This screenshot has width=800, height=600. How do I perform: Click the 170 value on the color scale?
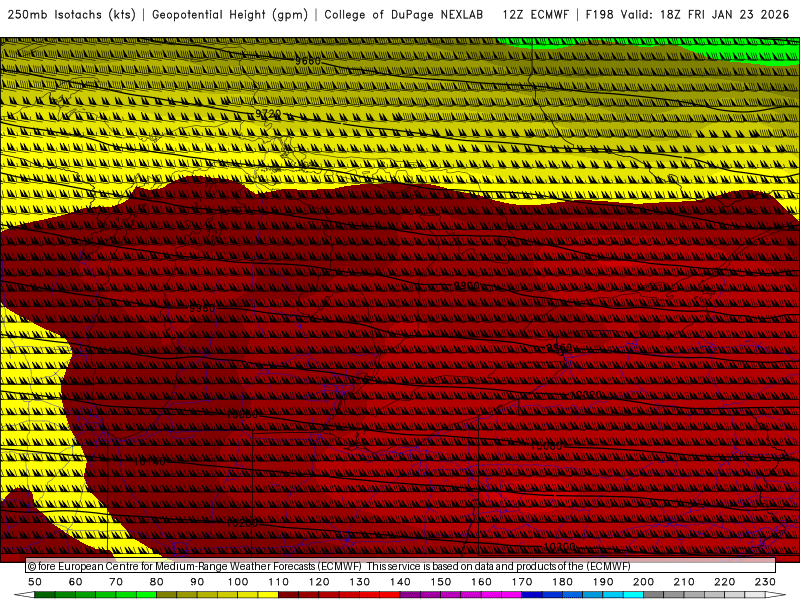click(x=522, y=582)
